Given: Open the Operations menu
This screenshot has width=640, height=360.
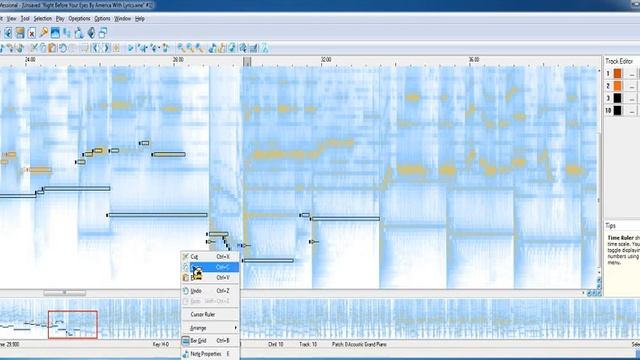Looking at the screenshot, I should coord(79,19).
